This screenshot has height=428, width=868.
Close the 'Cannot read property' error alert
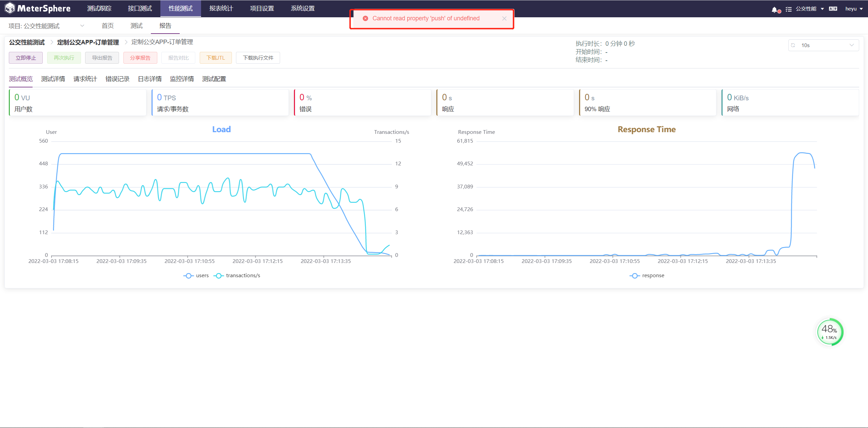pos(505,18)
